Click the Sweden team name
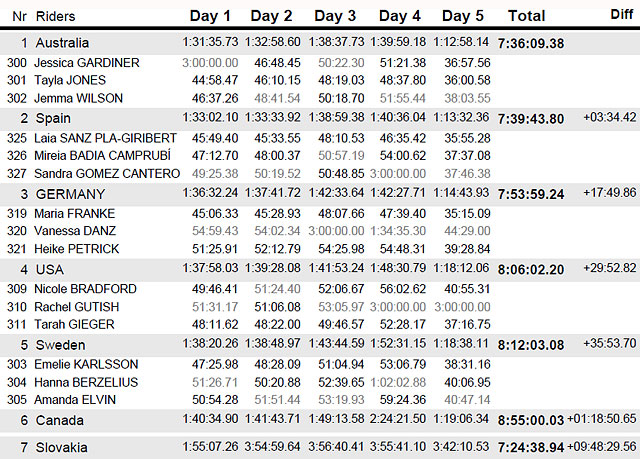Screen dimensions: 640x459 (60, 345)
